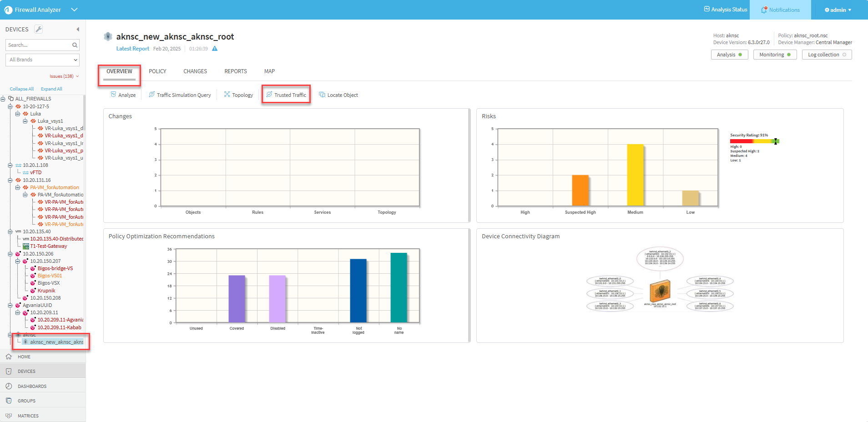Image resolution: width=868 pixels, height=422 pixels.
Task: Toggle the Monitoring status button
Action: (775, 55)
